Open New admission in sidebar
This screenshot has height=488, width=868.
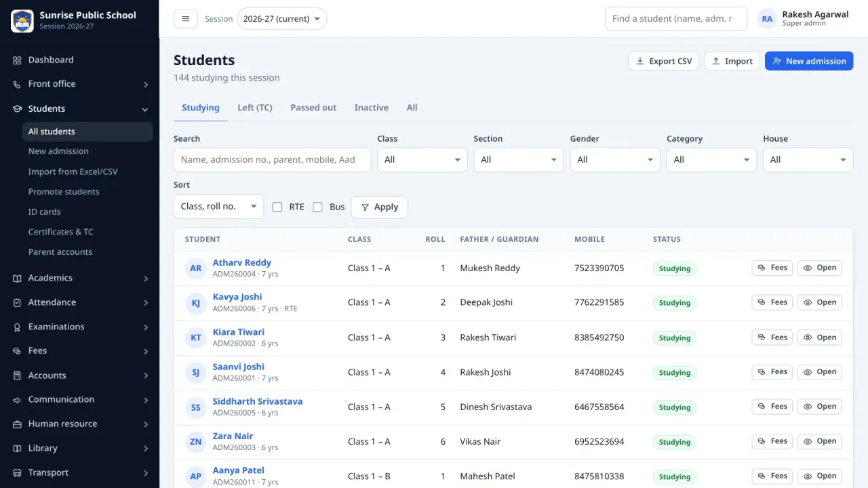tap(87, 151)
